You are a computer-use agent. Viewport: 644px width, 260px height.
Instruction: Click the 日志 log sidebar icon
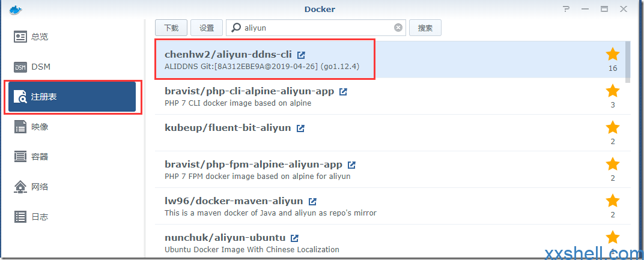point(20,216)
